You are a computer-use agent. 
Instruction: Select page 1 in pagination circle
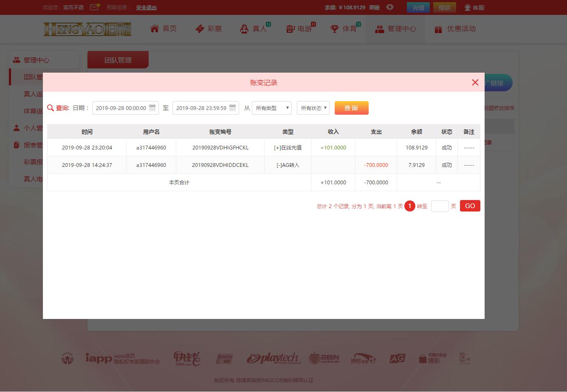409,206
